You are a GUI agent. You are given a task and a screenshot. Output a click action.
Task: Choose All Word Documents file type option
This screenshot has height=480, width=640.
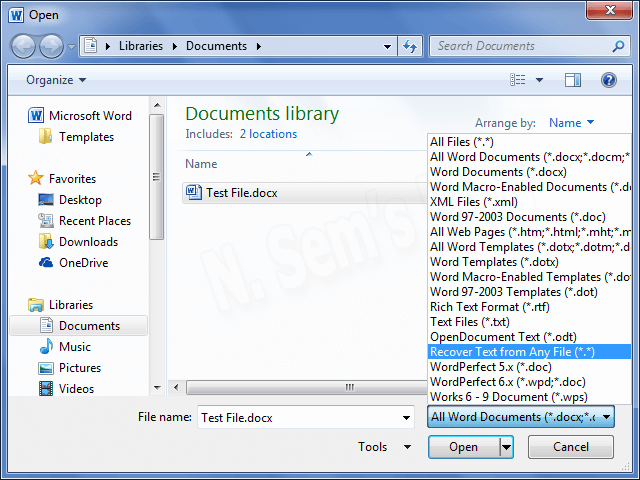click(529, 157)
